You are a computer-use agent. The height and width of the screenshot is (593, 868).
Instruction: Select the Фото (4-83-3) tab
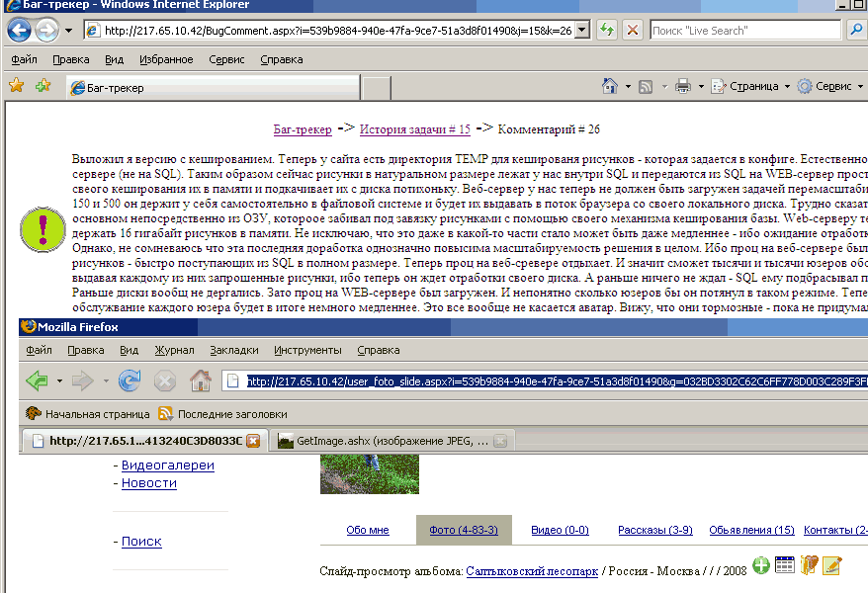pyautogui.click(x=464, y=530)
